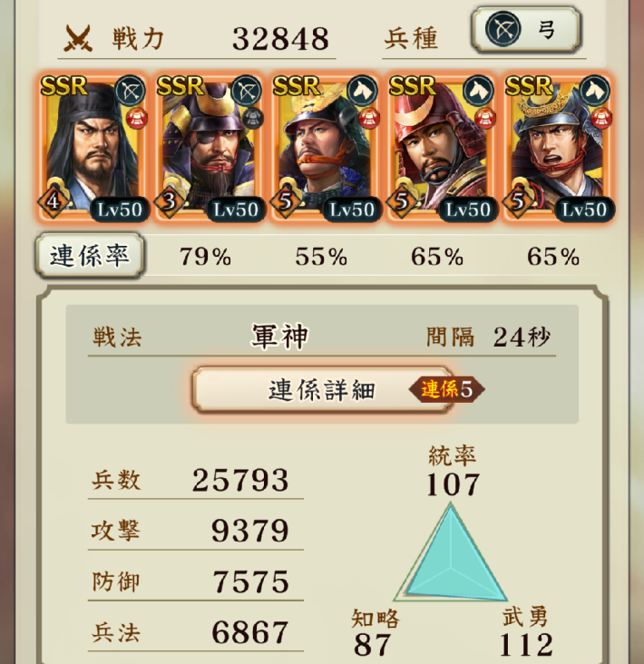Click horse badge on fifth general card
The width and height of the screenshot is (644, 664).
point(594,91)
